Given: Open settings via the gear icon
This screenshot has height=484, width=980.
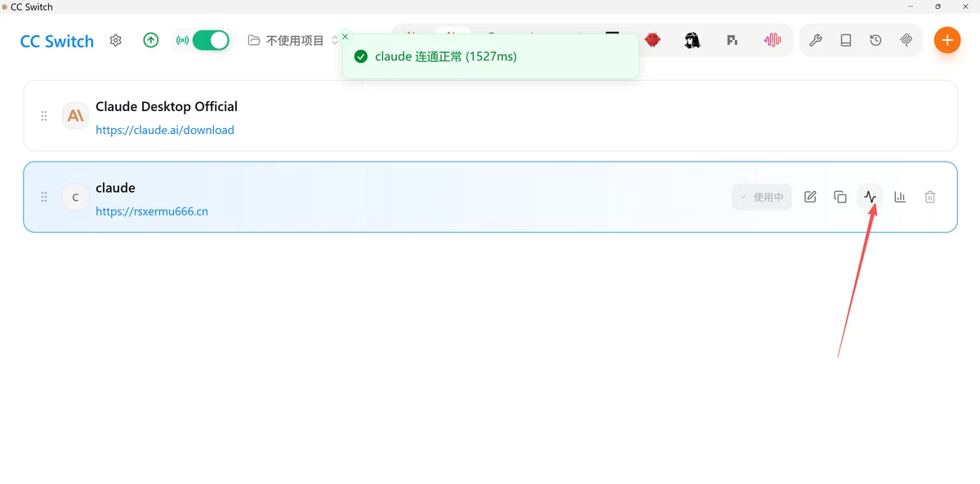Looking at the screenshot, I should pyautogui.click(x=116, y=40).
